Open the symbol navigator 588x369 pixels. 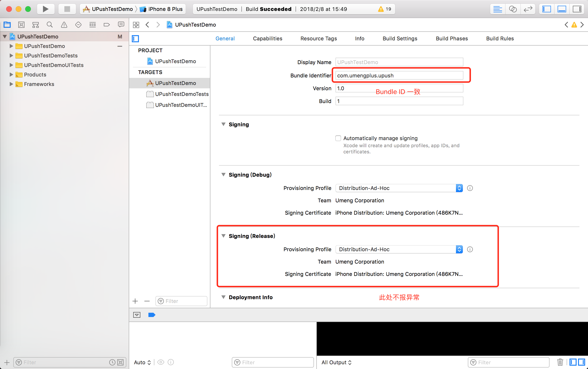tap(36, 25)
